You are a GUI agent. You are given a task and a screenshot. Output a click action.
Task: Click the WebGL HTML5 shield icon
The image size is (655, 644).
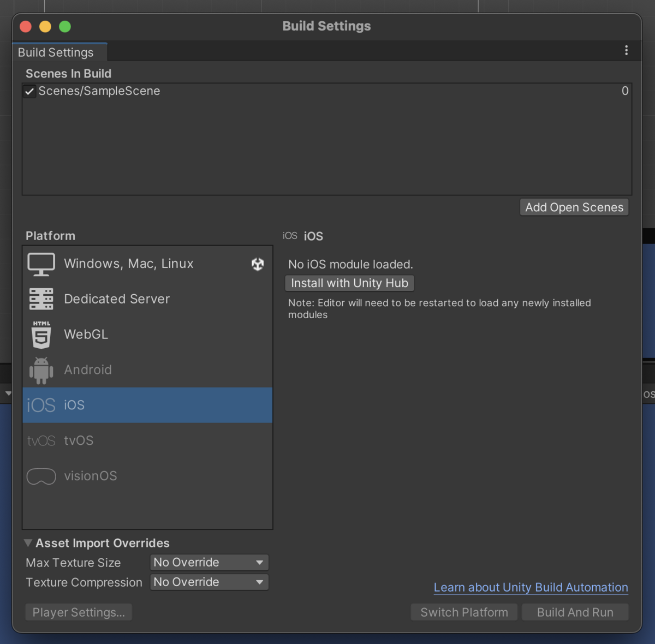tap(41, 335)
